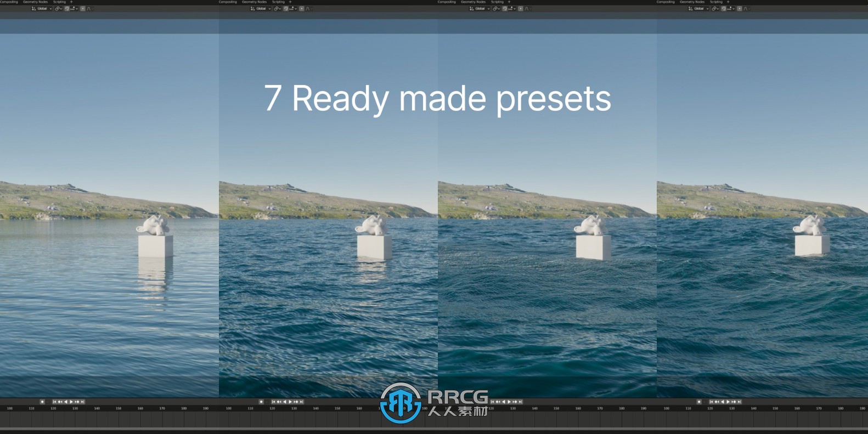Open Global orientation dropdown in rightmost panel
This screenshot has height=434, width=868.
click(698, 8)
